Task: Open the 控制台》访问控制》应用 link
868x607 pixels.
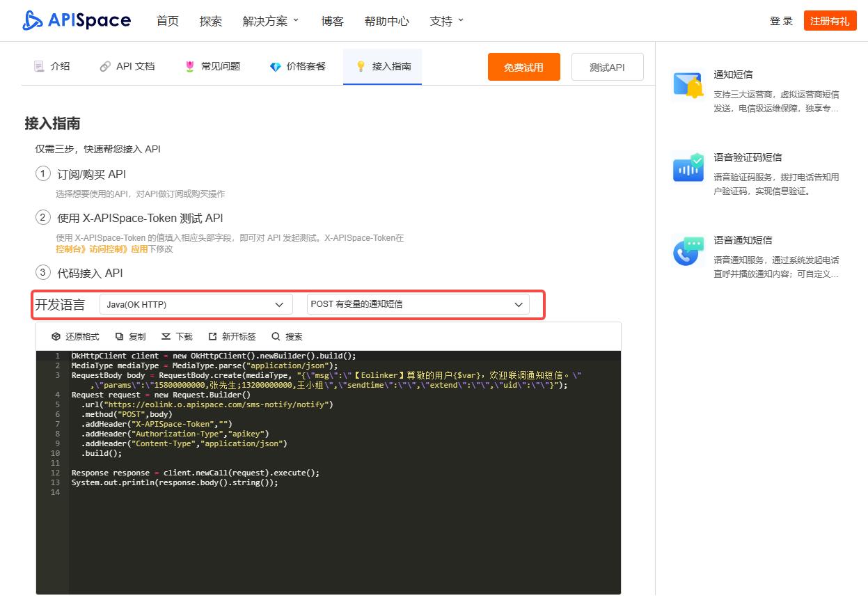Action: click(102, 248)
